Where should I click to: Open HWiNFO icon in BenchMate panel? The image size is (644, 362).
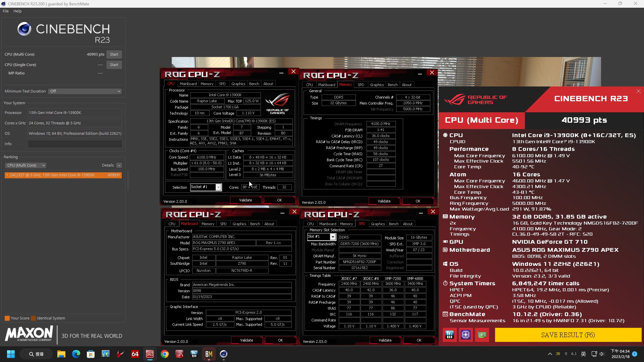pyautogui.click(x=449, y=335)
